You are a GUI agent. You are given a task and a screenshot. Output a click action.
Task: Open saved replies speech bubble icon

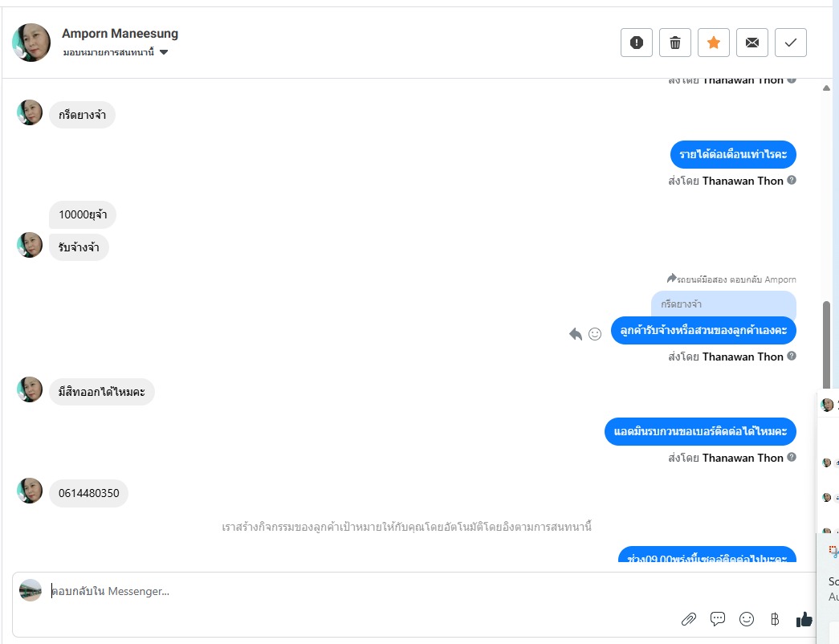pos(718,619)
